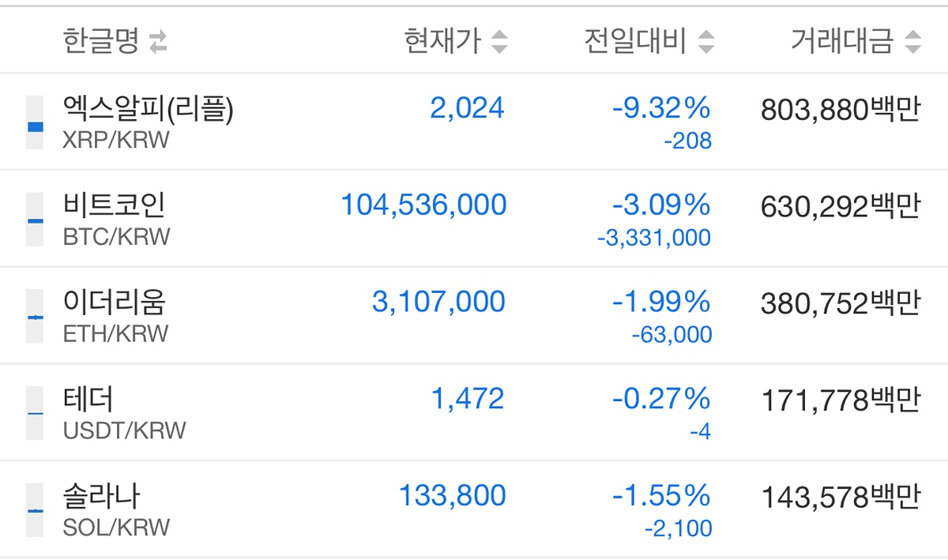Open Tether candle mini-chart icon

[35, 413]
